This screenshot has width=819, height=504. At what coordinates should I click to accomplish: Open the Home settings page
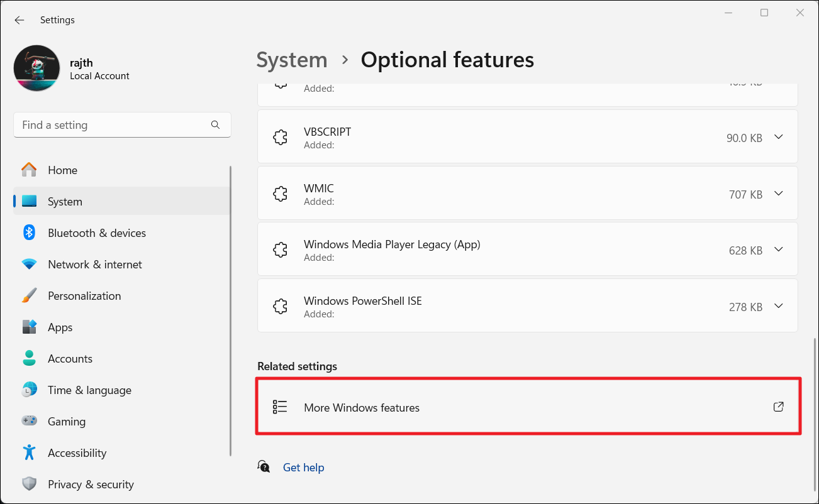[x=62, y=170]
